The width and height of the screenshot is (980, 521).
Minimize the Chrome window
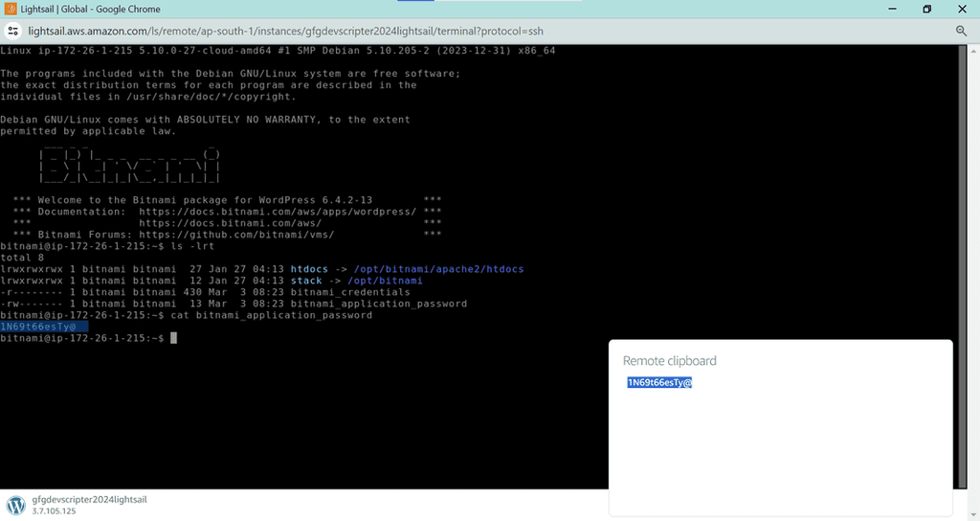(892, 9)
